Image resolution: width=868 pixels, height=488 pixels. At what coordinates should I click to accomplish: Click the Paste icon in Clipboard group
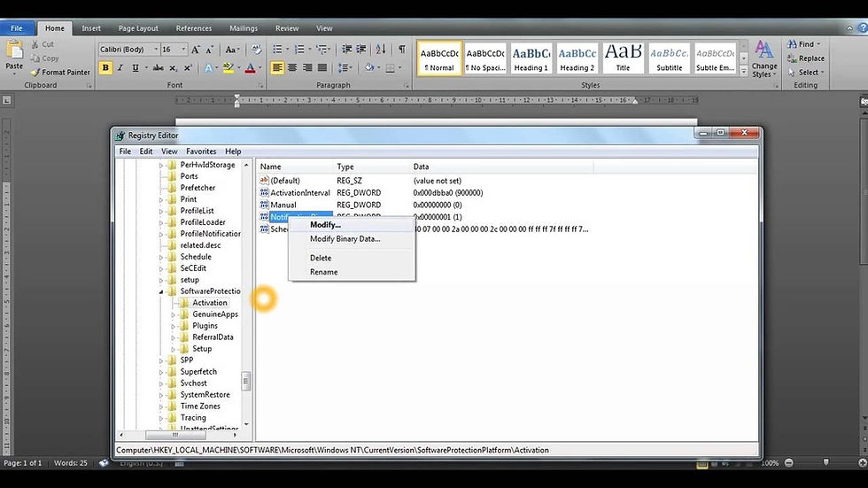coord(14,50)
